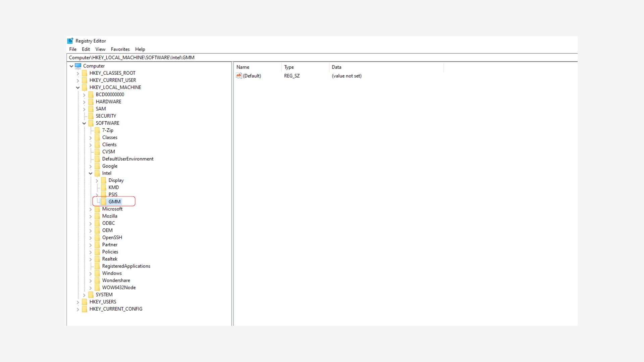Click the Type column header

click(289, 67)
